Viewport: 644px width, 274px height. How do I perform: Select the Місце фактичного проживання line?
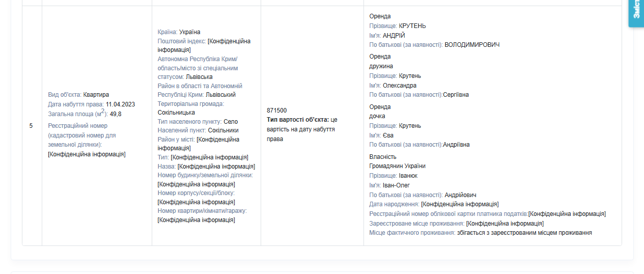pos(481,233)
